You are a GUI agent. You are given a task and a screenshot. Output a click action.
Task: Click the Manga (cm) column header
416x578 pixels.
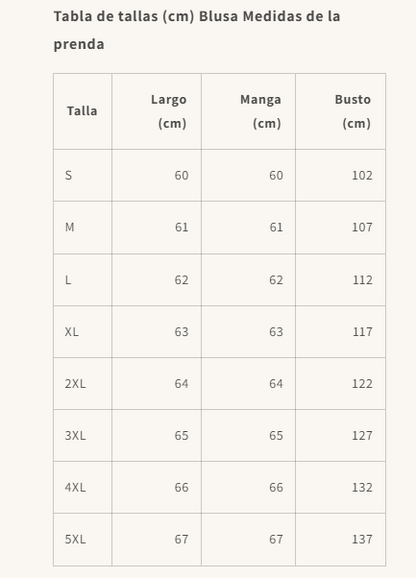248,111
